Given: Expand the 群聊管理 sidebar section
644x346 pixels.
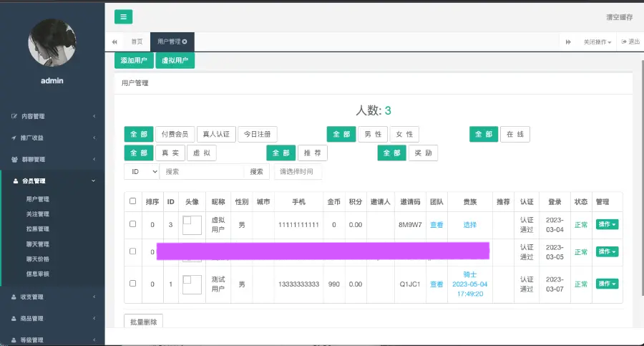Looking at the screenshot, I should click(x=33, y=159).
